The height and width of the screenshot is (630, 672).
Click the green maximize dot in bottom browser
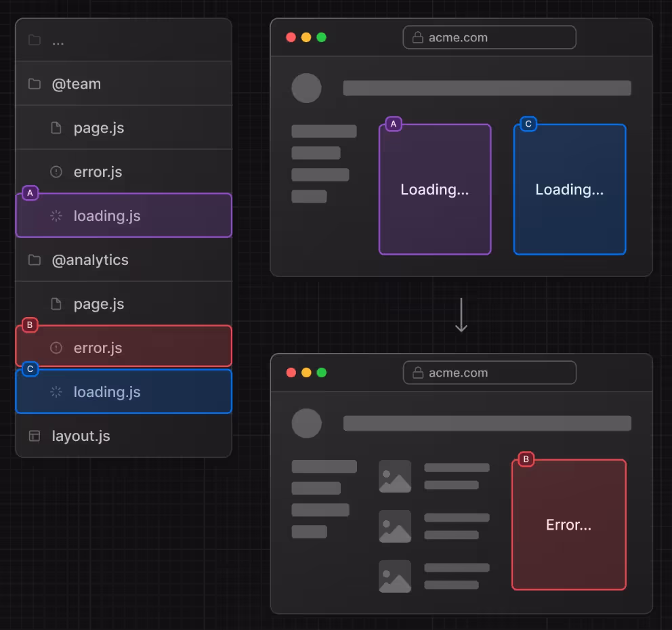(321, 373)
